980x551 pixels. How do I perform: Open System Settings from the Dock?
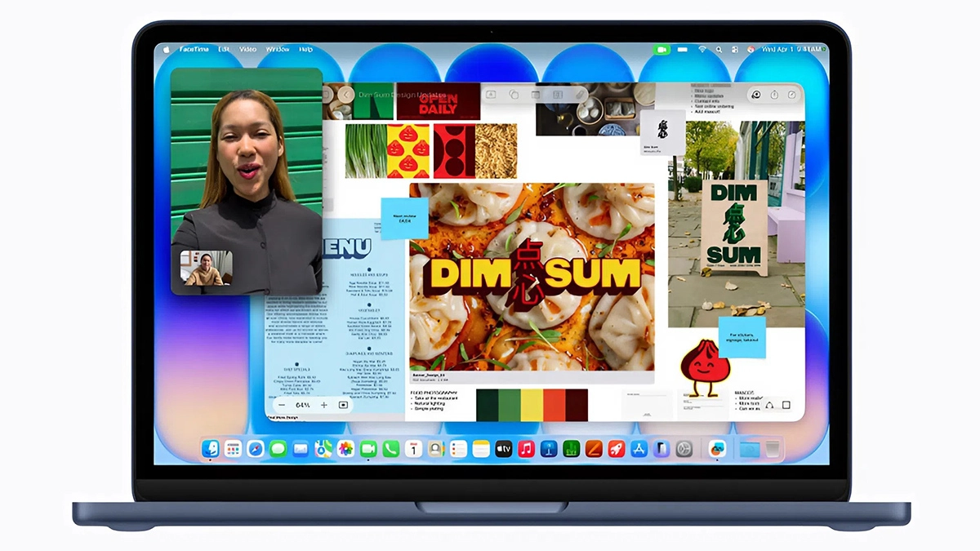684,448
